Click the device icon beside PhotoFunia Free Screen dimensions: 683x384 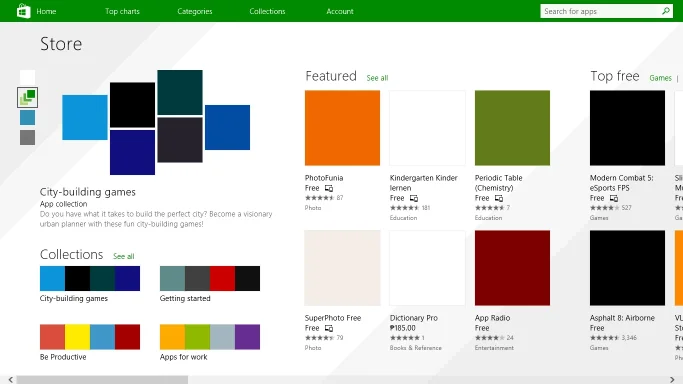click(329, 188)
